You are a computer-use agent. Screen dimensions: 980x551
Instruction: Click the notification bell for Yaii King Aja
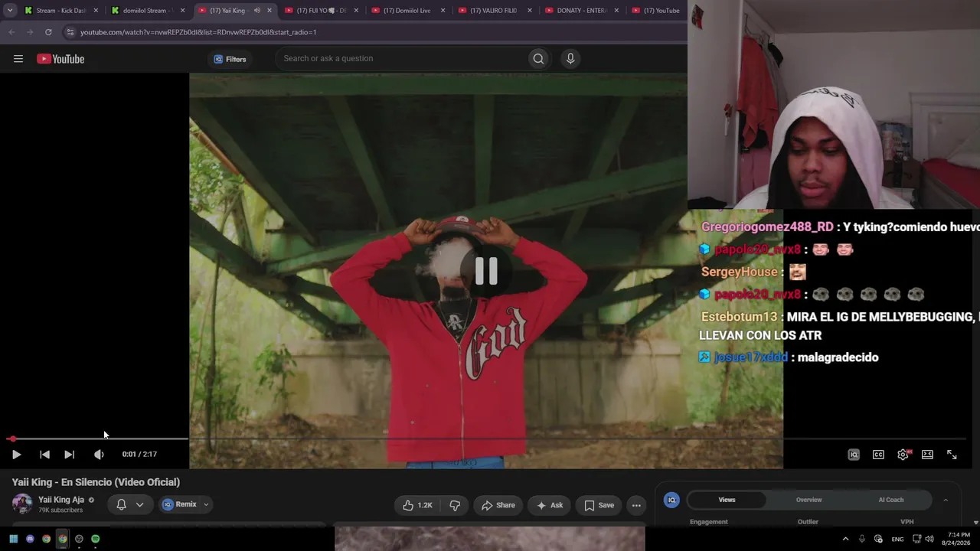coord(121,504)
